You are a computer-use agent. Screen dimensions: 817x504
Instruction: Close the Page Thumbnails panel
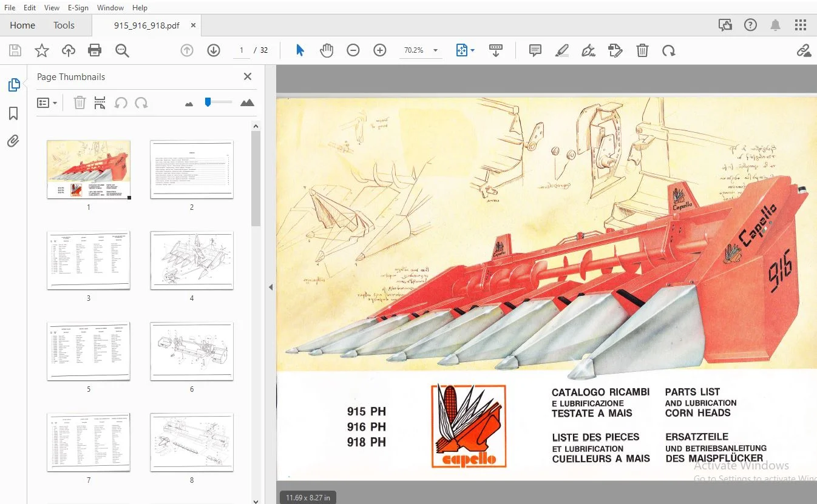(247, 76)
